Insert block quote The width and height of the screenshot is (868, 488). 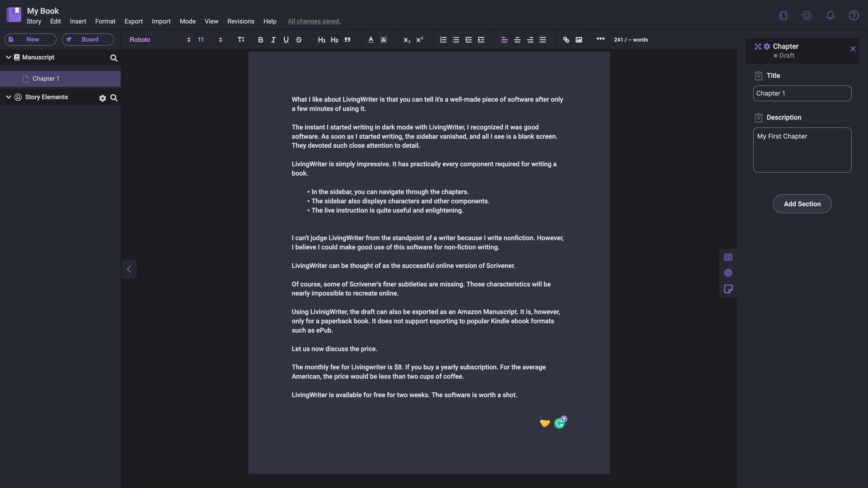[347, 40]
